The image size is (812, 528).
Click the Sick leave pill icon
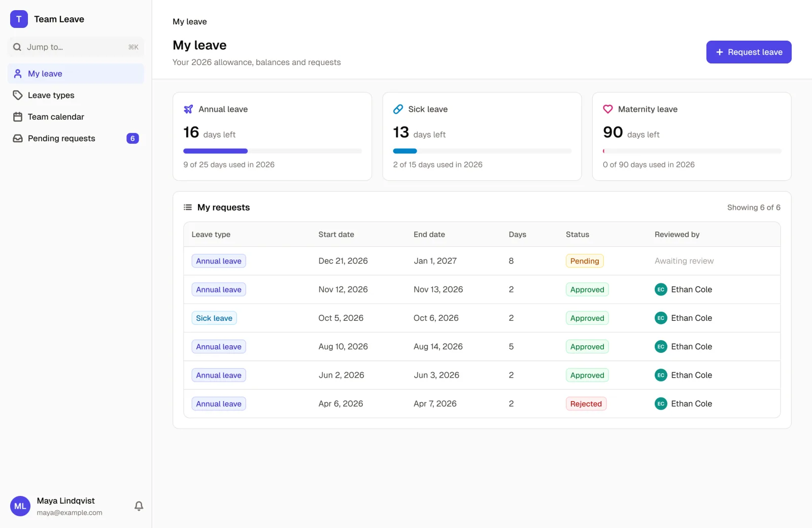(398, 109)
